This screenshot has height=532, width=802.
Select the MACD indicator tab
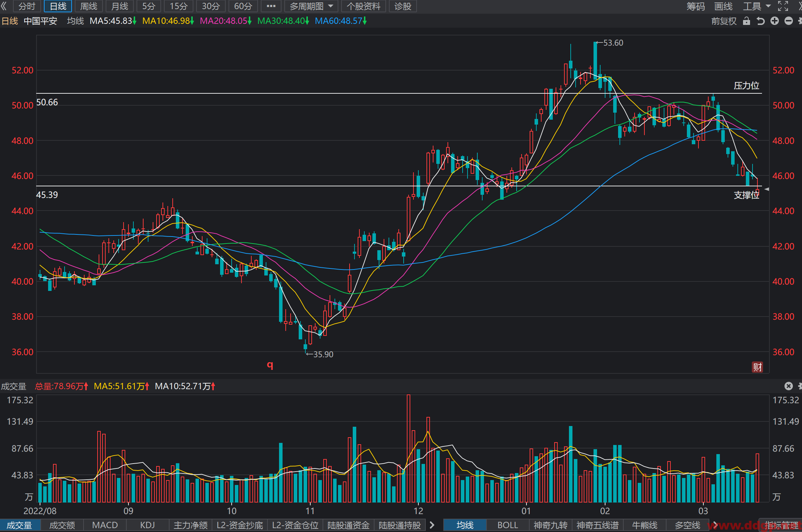pyautogui.click(x=105, y=525)
